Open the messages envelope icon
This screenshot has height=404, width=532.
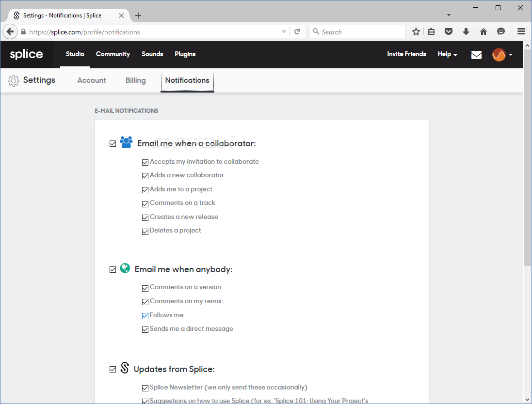coord(476,55)
